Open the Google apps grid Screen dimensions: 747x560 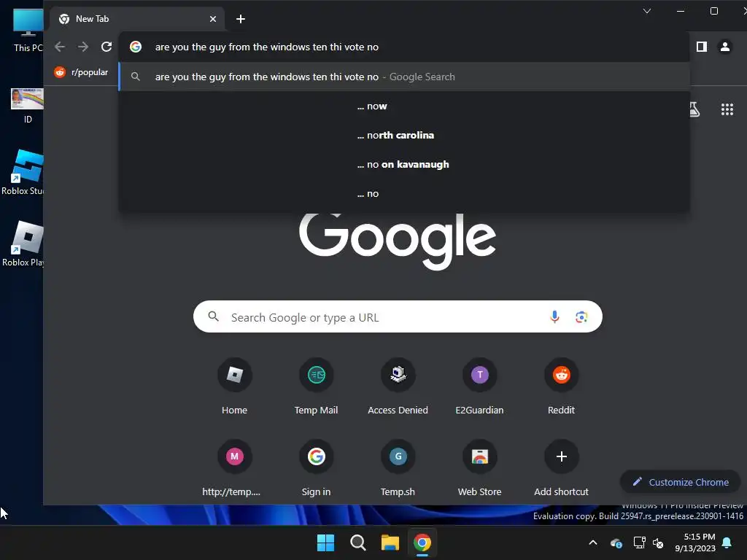coord(727,109)
